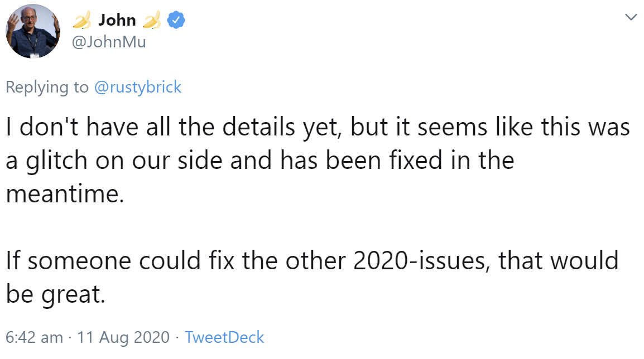Click the word "glitch" in the tweet
644x359 pixels.
coord(56,161)
